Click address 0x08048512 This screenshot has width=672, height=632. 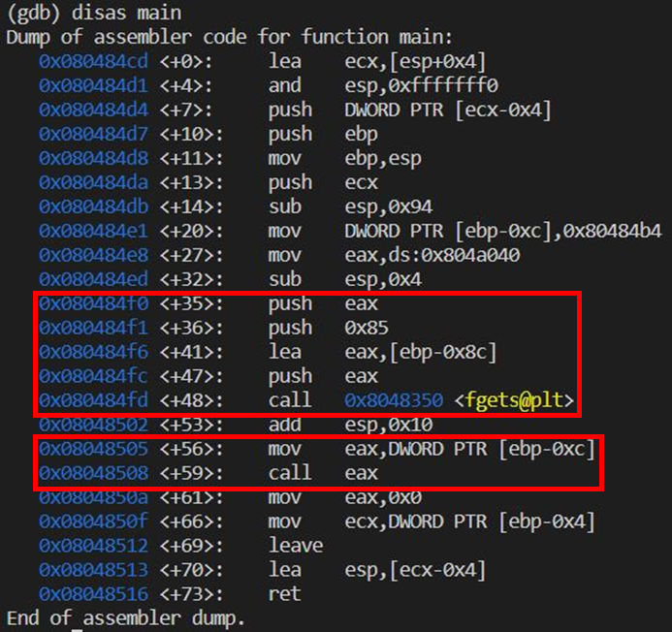tap(93, 546)
